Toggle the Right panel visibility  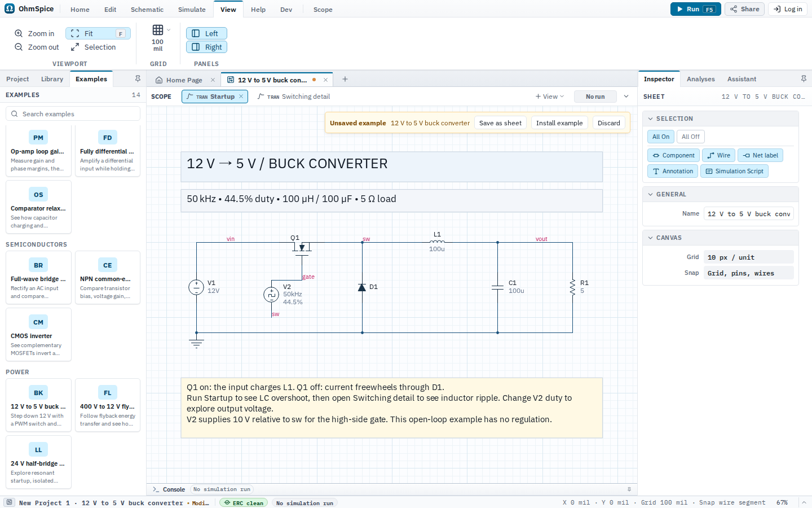[206, 47]
